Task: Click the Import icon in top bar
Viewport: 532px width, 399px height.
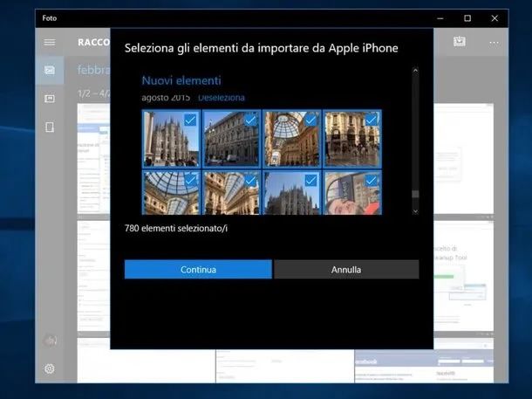Action: click(460, 42)
